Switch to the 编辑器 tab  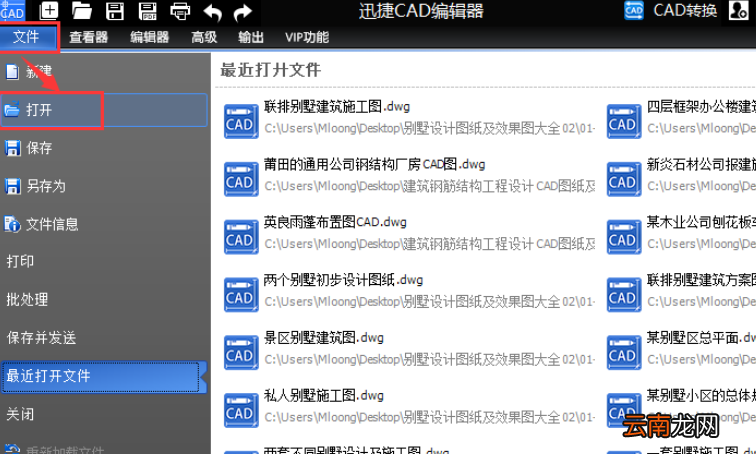pos(149,37)
